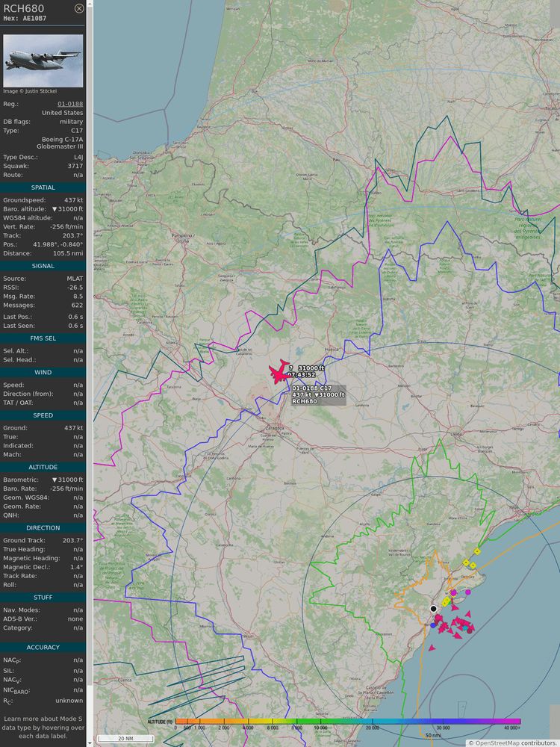This screenshot has width=560, height=747.
Task: Click the Pos. value 41.988°, -0.840°
Action: [x=57, y=244]
